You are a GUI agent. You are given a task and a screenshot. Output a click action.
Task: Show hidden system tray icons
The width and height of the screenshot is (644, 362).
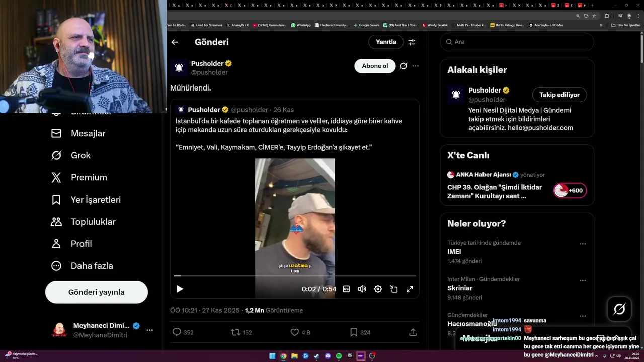tap(597, 356)
